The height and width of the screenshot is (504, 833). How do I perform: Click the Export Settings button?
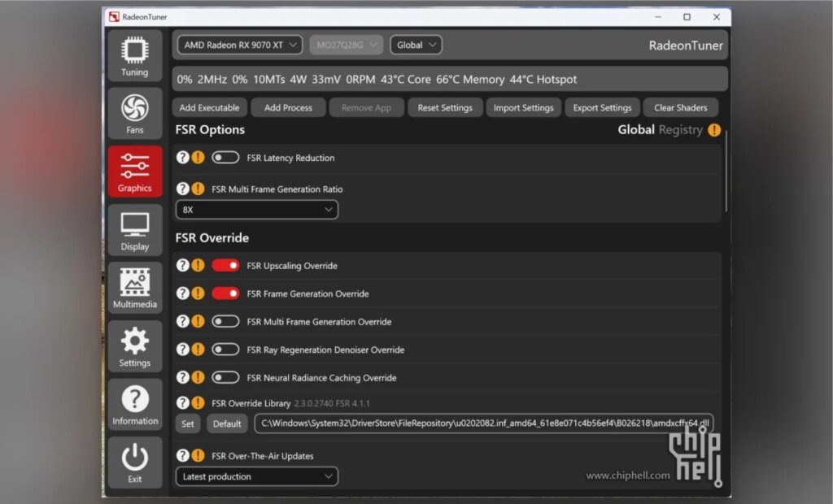pyautogui.click(x=602, y=108)
